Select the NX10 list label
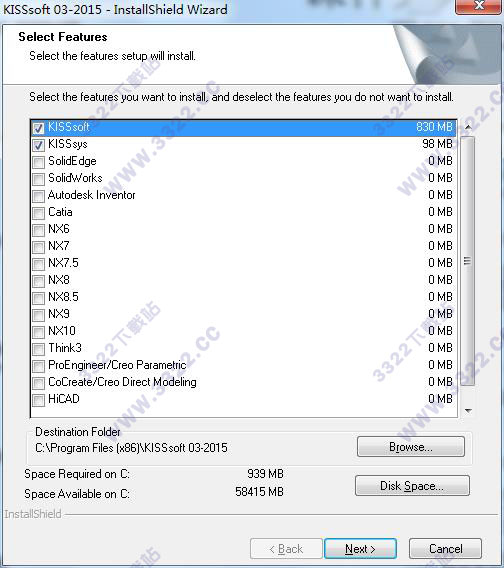The width and height of the screenshot is (504, 568). [x=62, y=331]
